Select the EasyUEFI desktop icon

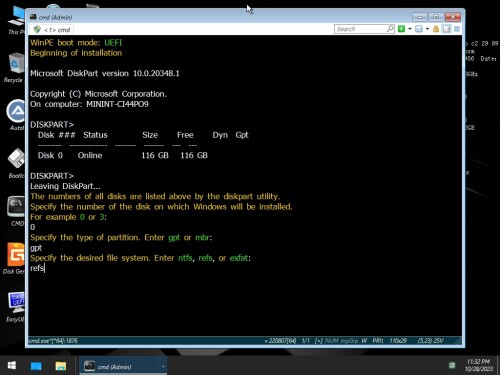(16, 307)
